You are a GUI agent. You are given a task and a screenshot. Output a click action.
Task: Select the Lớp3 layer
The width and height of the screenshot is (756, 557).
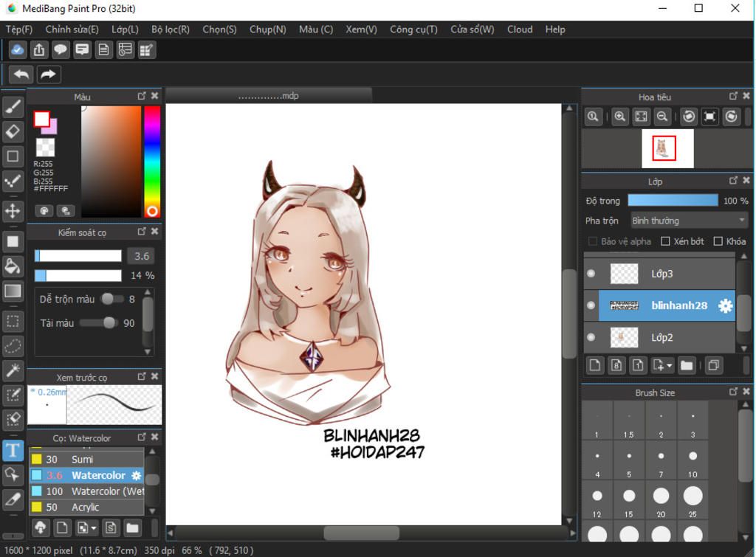[666, 274]
